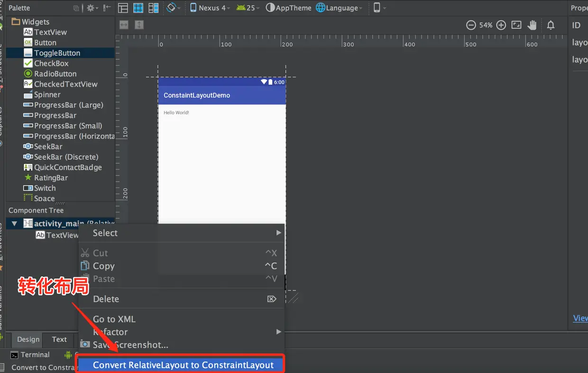Zoom out with the minus icon
This screenshot has height=373, width=588.
[x=471, y=25]
